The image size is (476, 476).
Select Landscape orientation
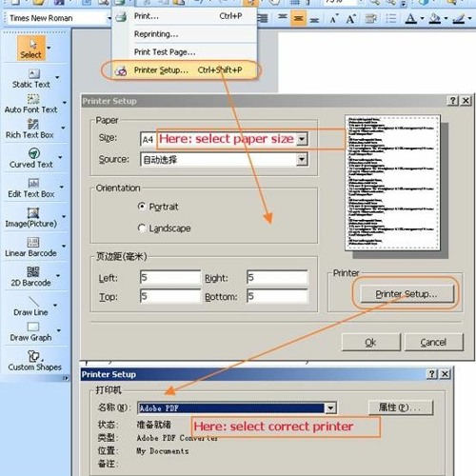pyautogui.click(x=165, y=228)
